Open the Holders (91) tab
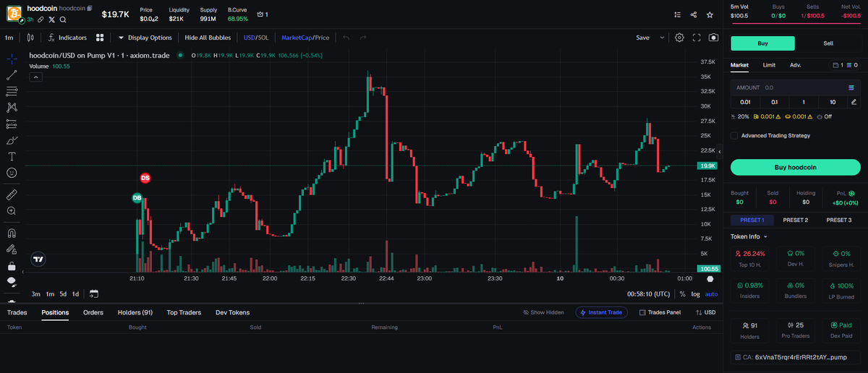The width and height of the screenshot is (868, 373). (135, 312)
